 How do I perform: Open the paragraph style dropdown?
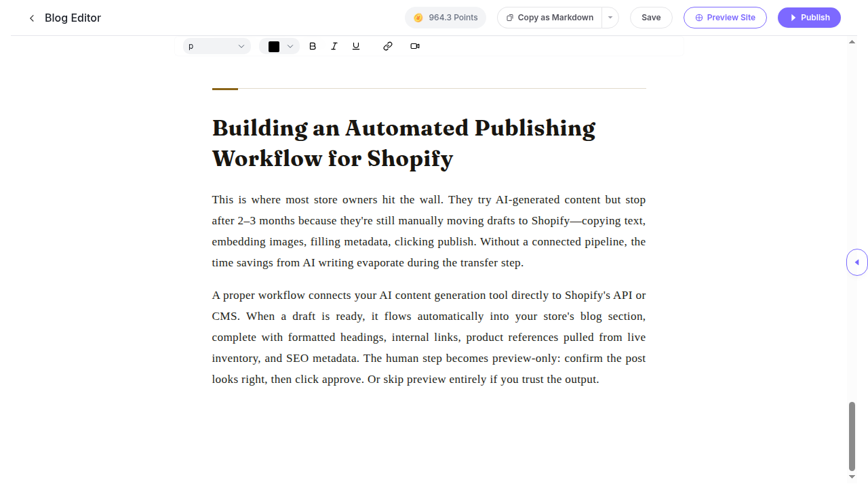pyautogui.click(x=217, y=46)
